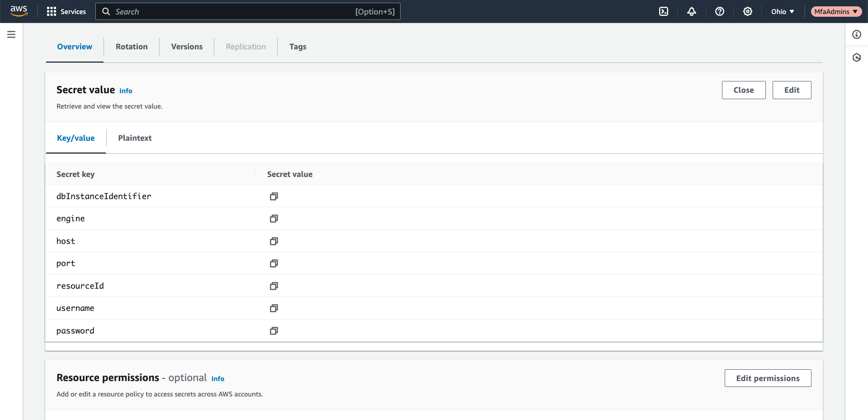The height and width of the screenshot is (420, 868).
Task: Open the Secret value Info link
Action: [126, 91]
